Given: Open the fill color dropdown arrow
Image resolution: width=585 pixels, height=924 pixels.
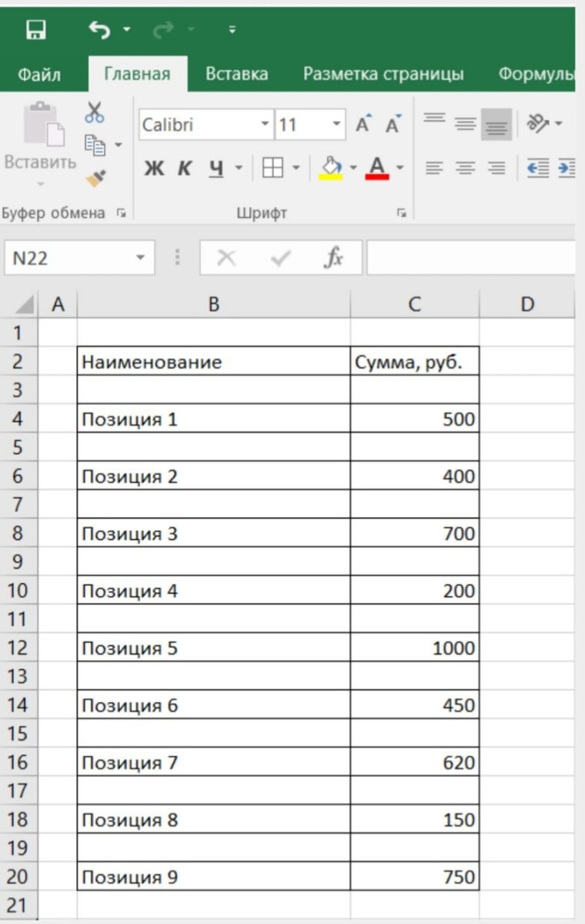Looking at the screenshot, I should pos(353,168).
